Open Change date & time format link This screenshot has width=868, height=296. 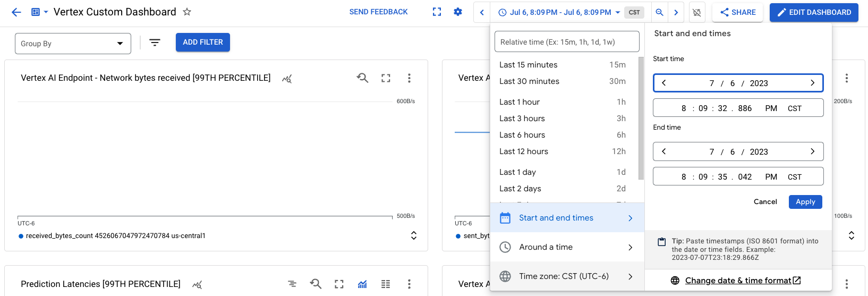tap(738, 281)
